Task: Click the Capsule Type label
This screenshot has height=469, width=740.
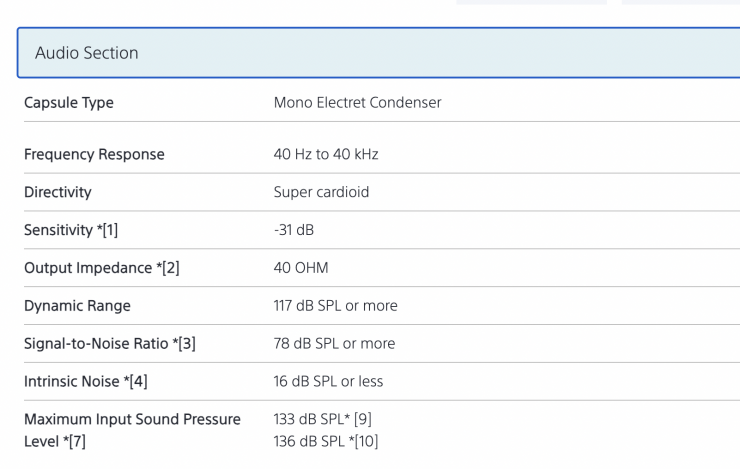Action: click(68, 102)
